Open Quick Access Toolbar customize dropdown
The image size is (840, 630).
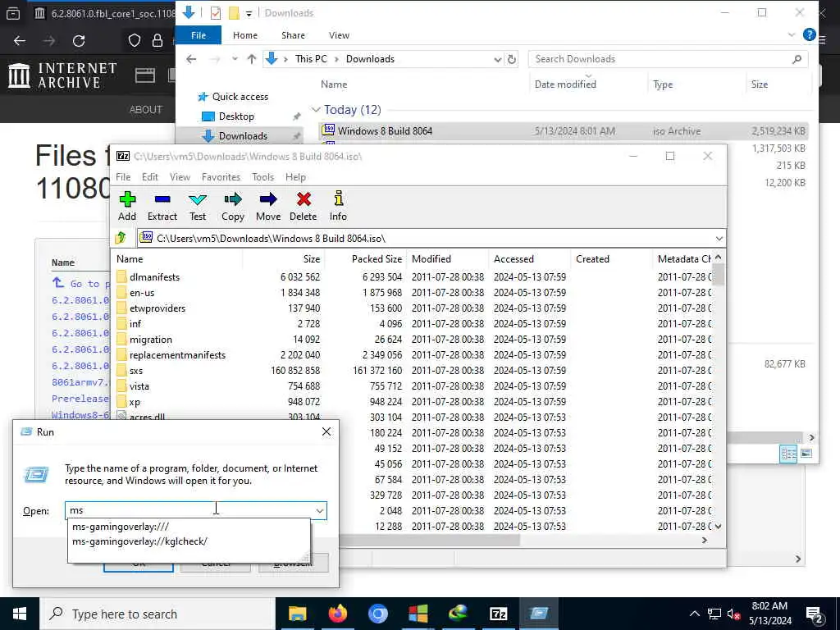pos(249,13)
